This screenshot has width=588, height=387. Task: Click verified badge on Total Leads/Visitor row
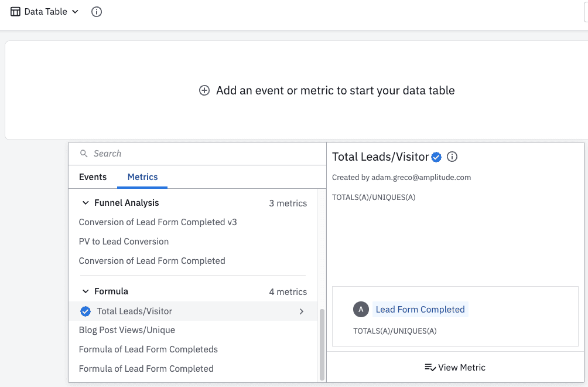tap(86, 311)
